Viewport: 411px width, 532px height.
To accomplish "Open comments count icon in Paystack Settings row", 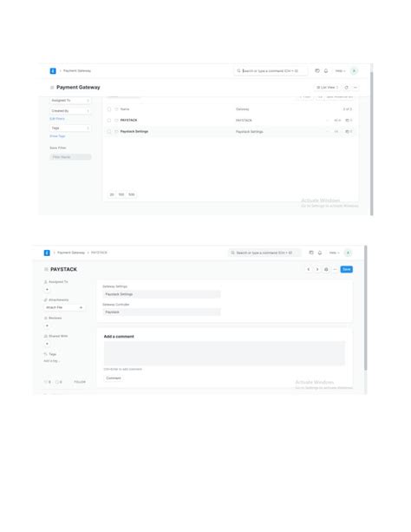I will [x=349, y=132].
